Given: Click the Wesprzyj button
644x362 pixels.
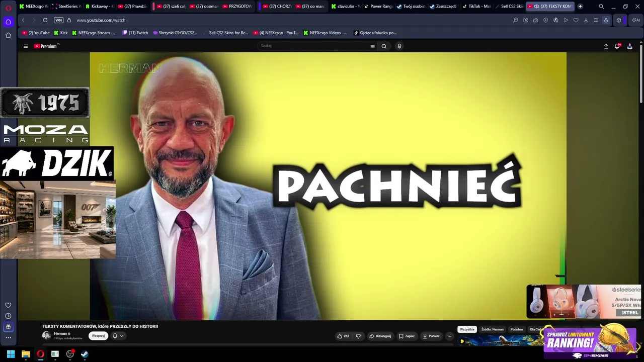Looking at the screenshot, I should [x=98, y=336].
